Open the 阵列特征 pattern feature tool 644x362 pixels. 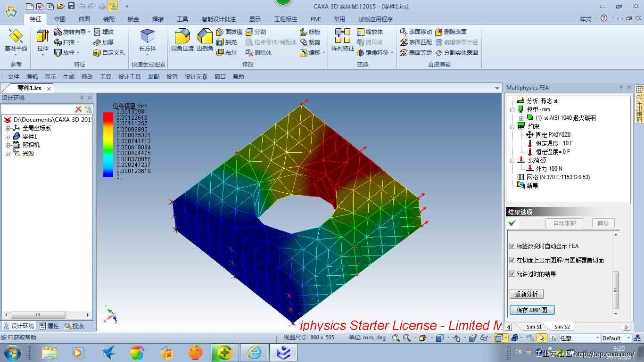pyautogui.click(x=343, y=41)
